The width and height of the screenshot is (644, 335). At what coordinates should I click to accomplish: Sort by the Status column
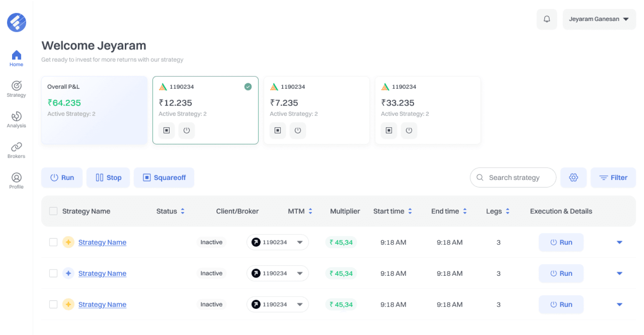click(x=183, y=211)
